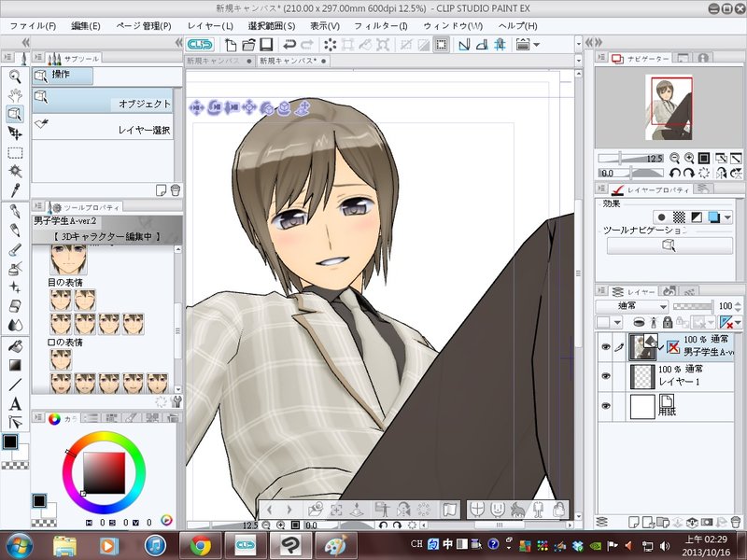This screenshot has width=747, height=560.
Task: Toggle snap to special ruler
Action: pyautogui.click(x=482, y=45)
